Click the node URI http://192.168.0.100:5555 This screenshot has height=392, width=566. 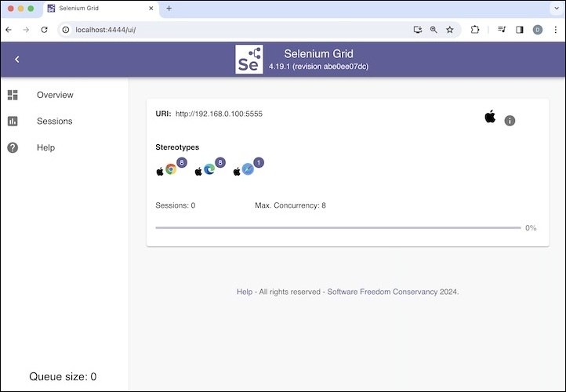pyautogui.click(x=219, y=114)
